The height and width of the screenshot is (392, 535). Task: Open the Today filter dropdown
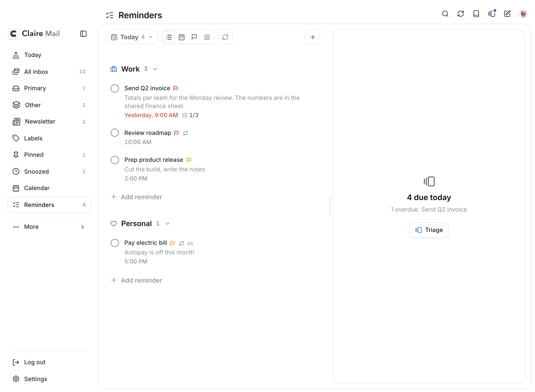click(132, 37)
